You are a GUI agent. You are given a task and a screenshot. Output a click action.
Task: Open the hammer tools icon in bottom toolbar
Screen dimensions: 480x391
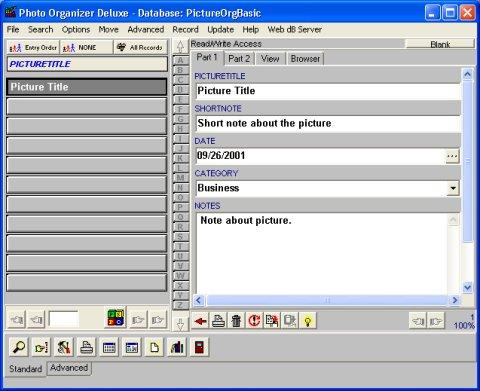[64, 347]
